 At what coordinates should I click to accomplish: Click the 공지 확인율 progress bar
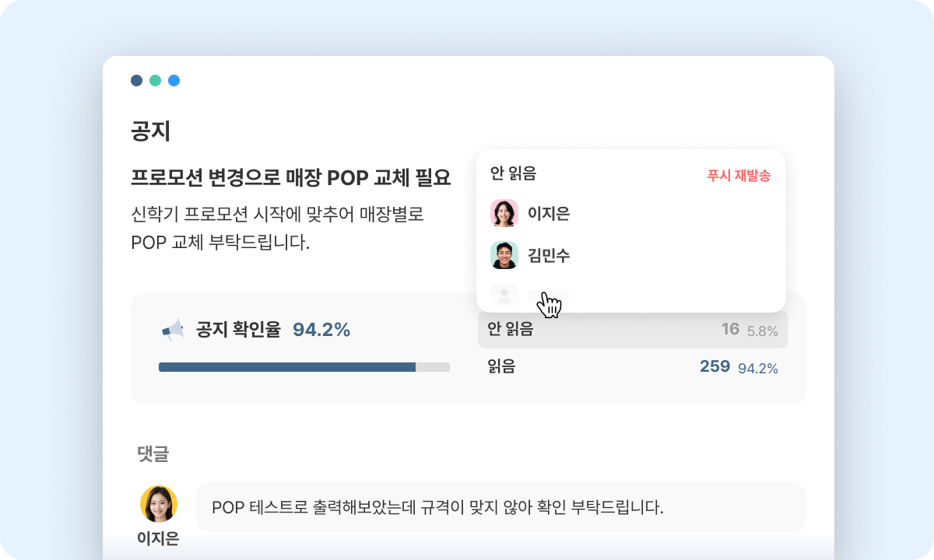pyautogui.click(x=304, y=366)
